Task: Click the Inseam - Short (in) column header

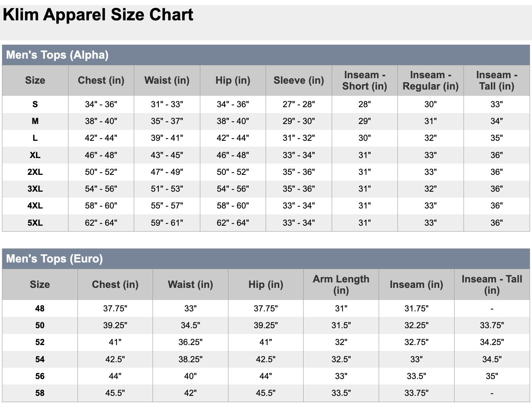Action: pos(365,80)
